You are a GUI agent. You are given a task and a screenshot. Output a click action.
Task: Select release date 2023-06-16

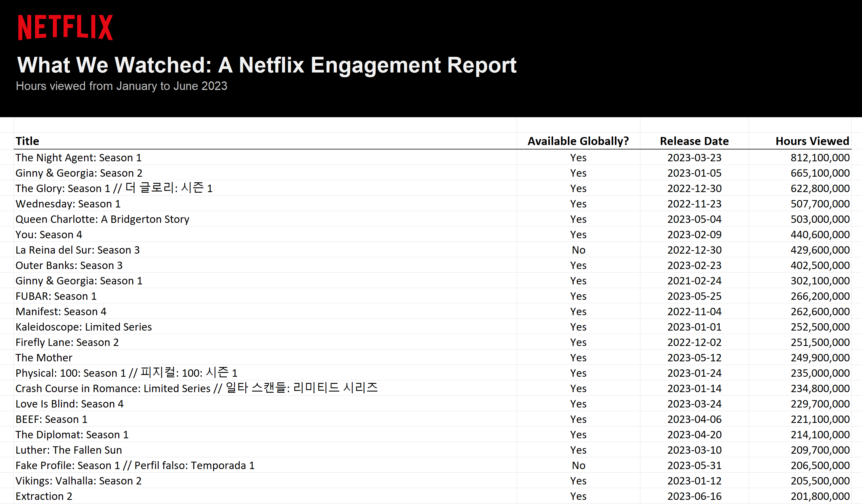click(x=695, y=497)
